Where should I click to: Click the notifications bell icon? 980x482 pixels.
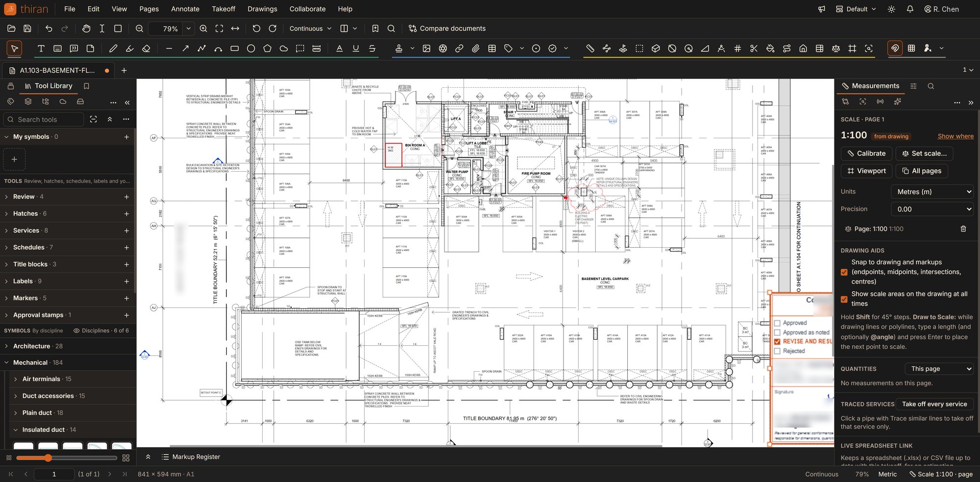click(x=910, y=9)
